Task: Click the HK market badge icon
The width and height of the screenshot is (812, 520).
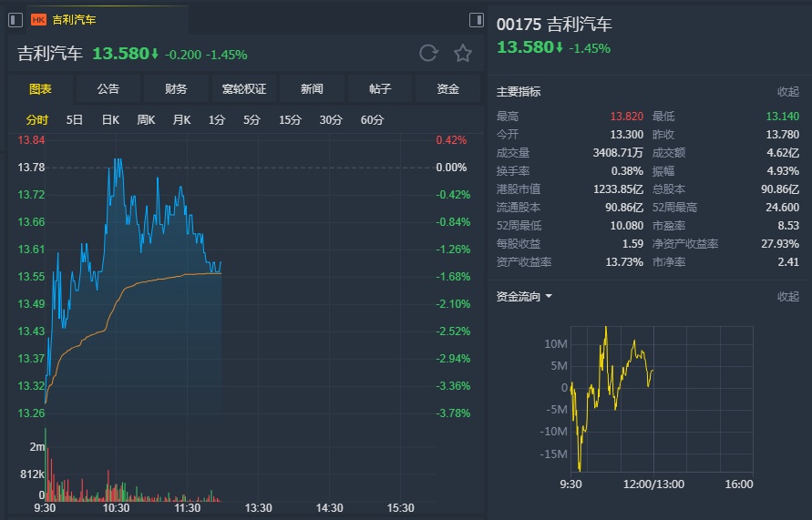Action: [39, 19]
